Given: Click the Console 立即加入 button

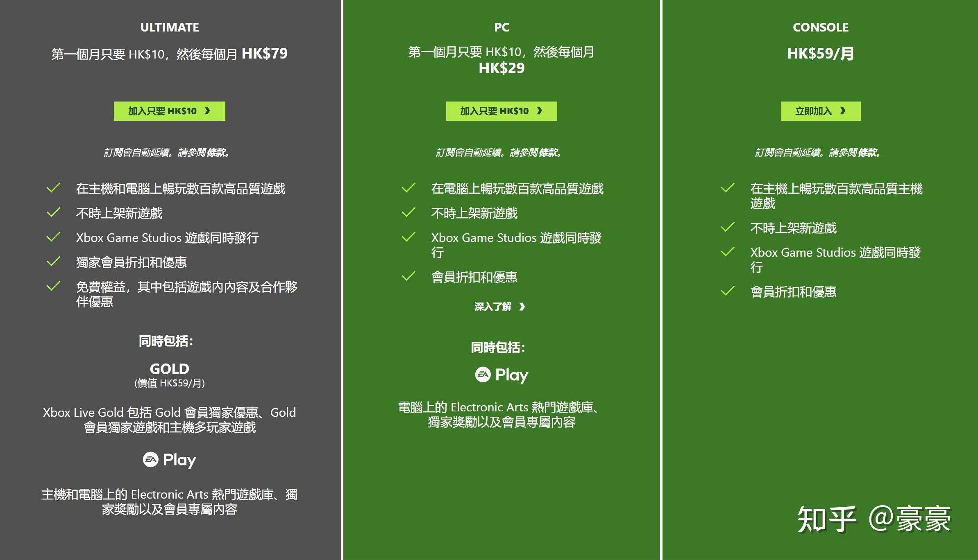Looking at the screenshot, I should [x=820, y=111].
